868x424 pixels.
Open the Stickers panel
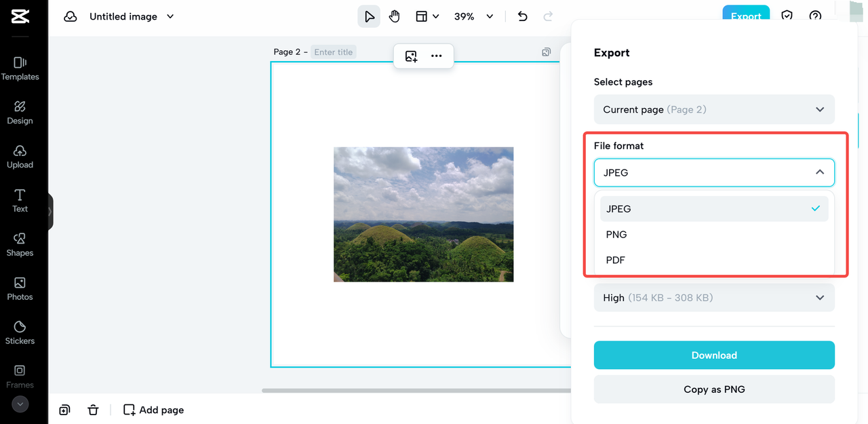20,332
